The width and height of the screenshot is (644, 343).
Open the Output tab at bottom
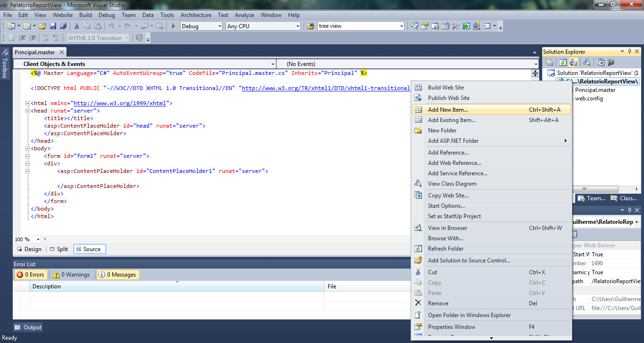pos(28,327)
